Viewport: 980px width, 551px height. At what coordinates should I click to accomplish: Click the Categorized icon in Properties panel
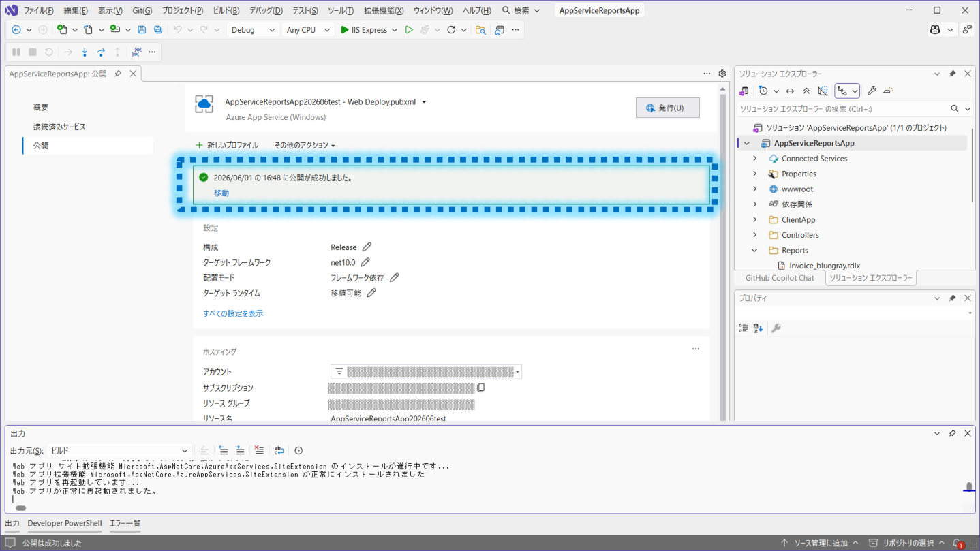[x=744, y=328]
